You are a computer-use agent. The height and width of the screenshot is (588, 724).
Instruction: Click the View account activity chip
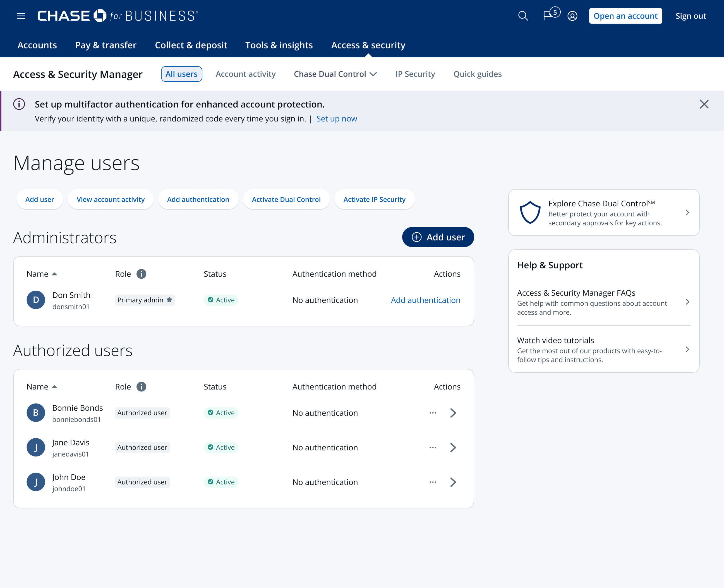111,199
